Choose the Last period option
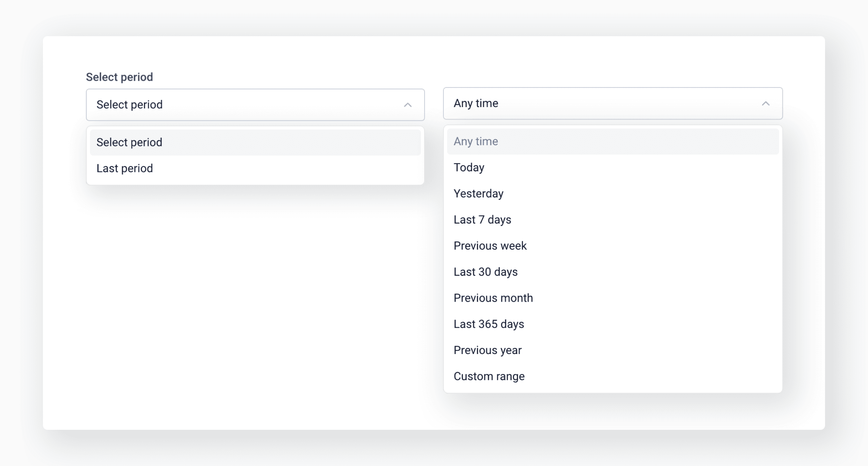The width and height of the screenshot is (868, 466). [125, 168]
